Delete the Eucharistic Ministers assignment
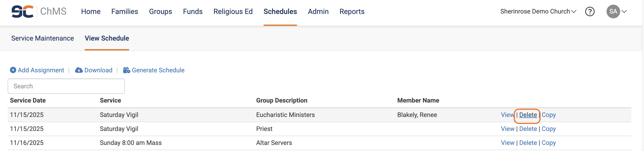 click(x=528, y=115)
